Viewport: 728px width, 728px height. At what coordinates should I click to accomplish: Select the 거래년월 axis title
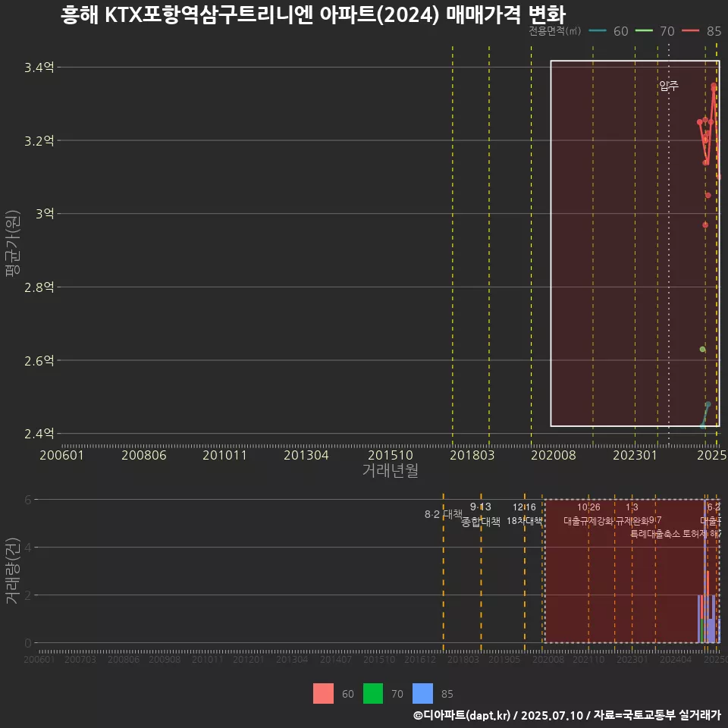click(x=390, y=471)
